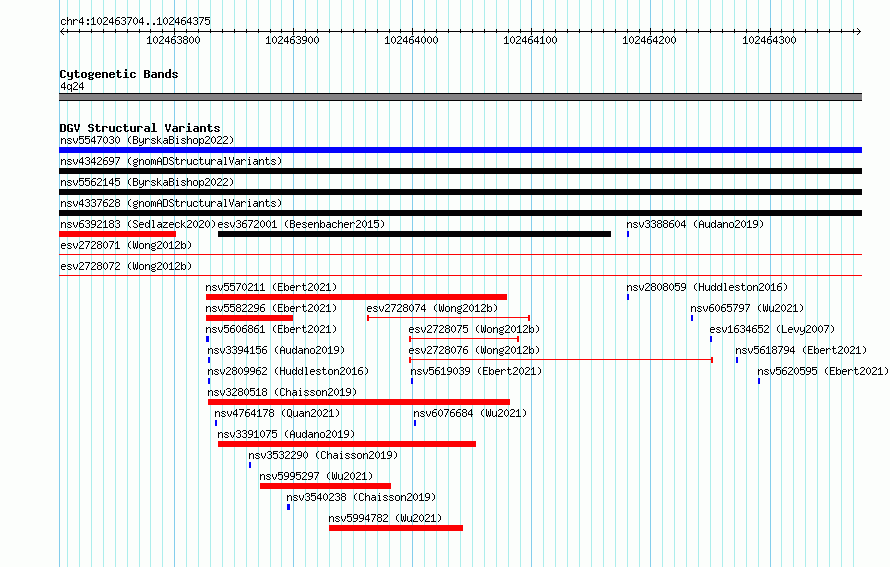Click nsv5994782 (Wu2021) label

pyautogui.click(x=385, y=518)
